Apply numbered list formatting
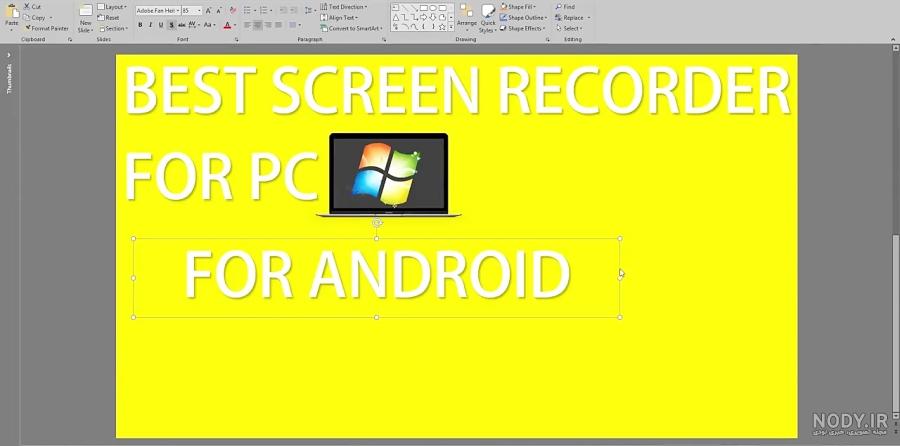 click(265, 10)
